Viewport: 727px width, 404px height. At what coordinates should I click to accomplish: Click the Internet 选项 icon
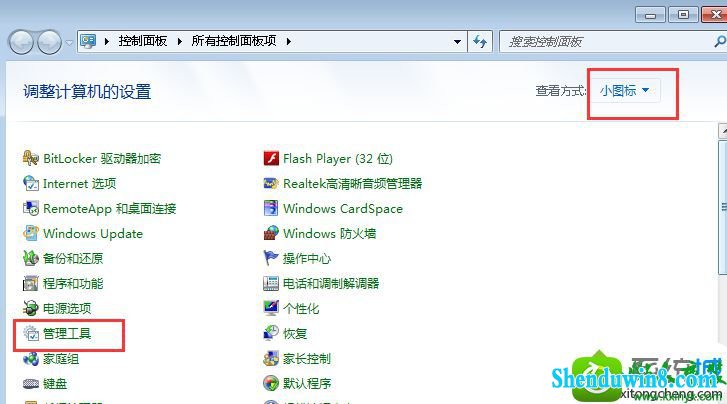coord(31,183)
